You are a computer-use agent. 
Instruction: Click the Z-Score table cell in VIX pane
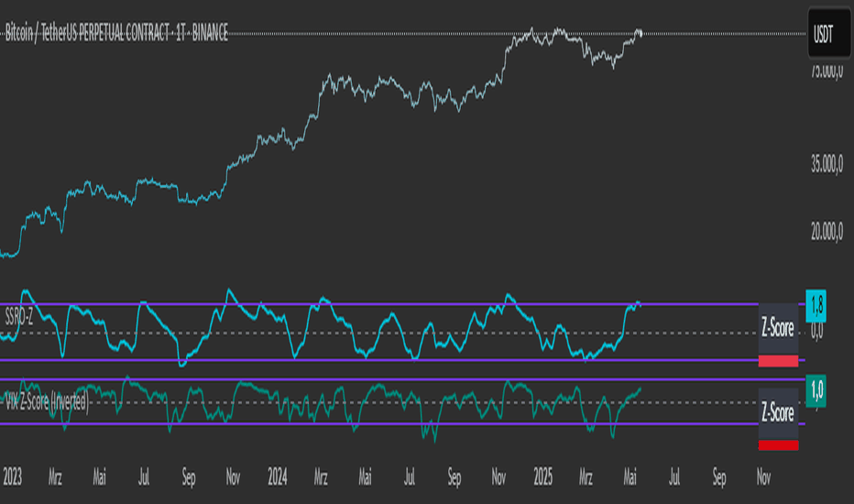click(x=778, y=413)
